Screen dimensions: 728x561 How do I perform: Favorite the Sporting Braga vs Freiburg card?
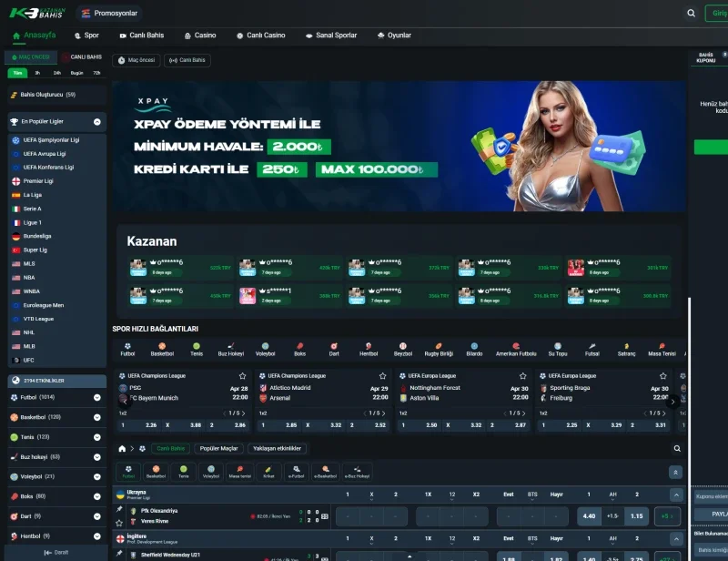[x=663, y=375]
